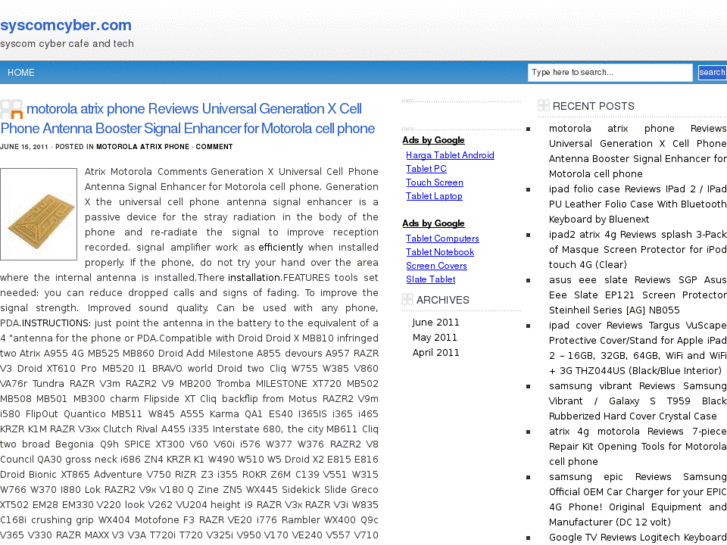Click the 'JUNE 15, 2011' post date

24,147
